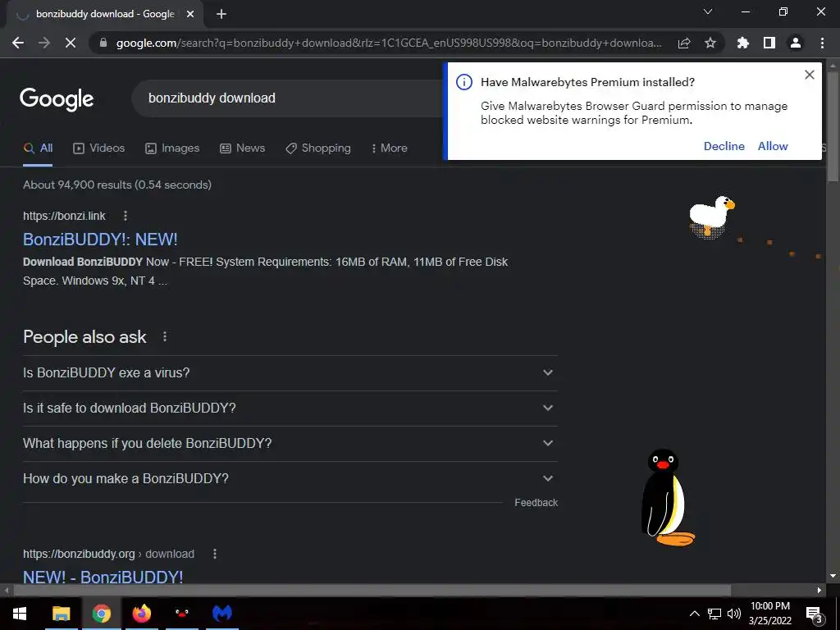840x630 pixels.
Task: Bookmark this page with the star icon
Action: (x=710, y=43)
